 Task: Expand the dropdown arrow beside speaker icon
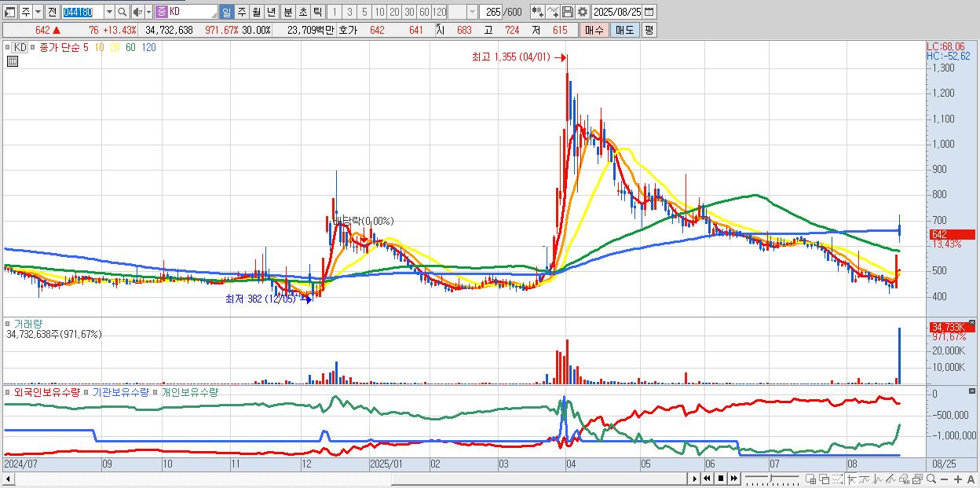[x=148, y=12]
